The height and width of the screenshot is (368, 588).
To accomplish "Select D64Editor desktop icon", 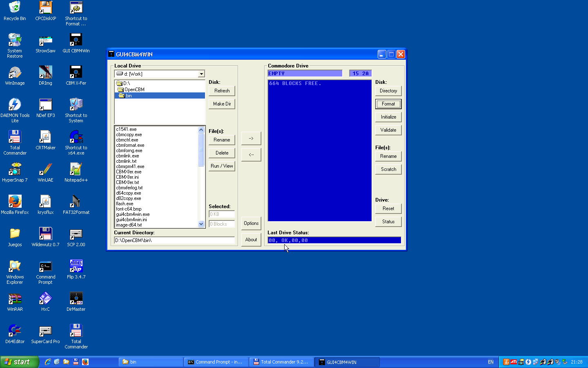I will click(15, 334).
